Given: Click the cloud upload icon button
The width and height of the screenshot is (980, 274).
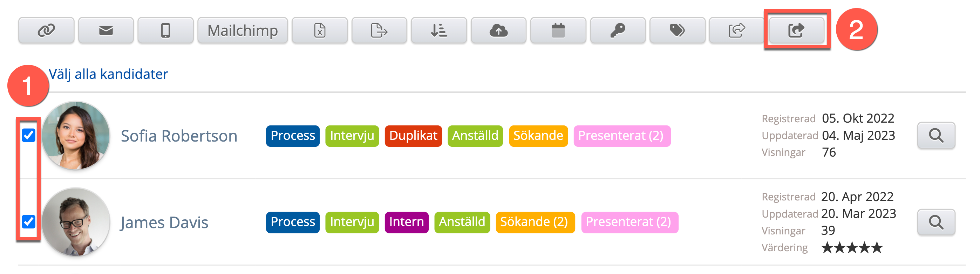Looking at the screenshot, I should click(x=498, y=30).
